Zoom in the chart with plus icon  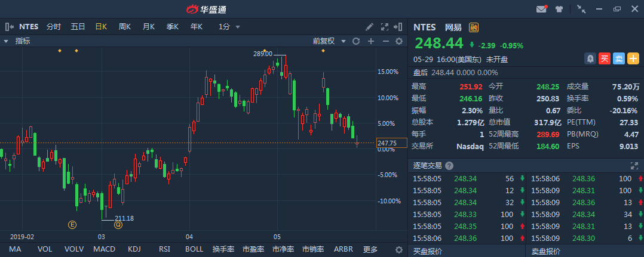click(370, 41)
